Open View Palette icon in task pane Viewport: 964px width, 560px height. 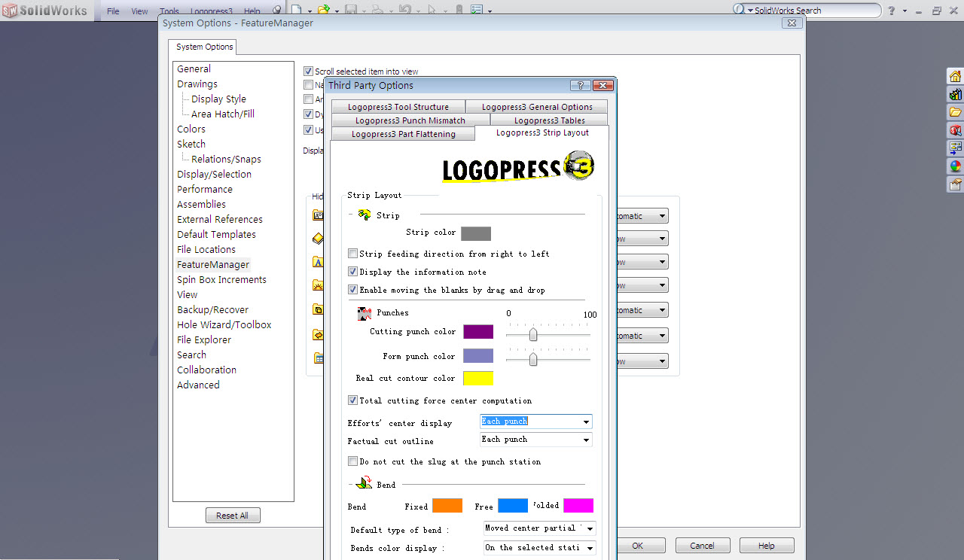click(x=955, y=148)
